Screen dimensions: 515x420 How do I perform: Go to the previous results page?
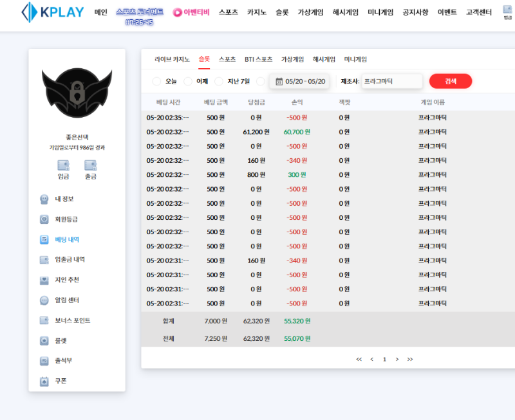(x=372, y=360)
